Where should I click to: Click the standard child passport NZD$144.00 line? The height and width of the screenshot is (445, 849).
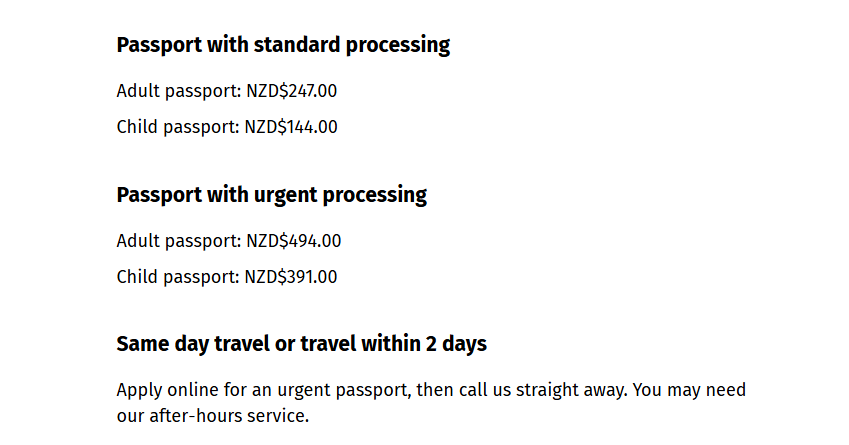[227, 127]
